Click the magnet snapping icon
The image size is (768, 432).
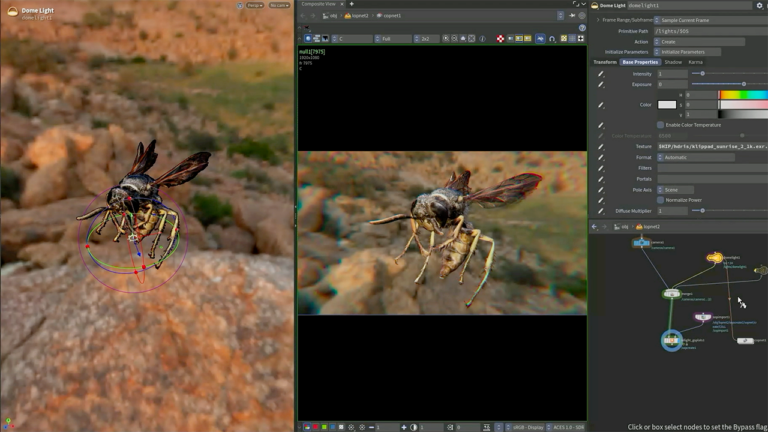click(552, 39)
